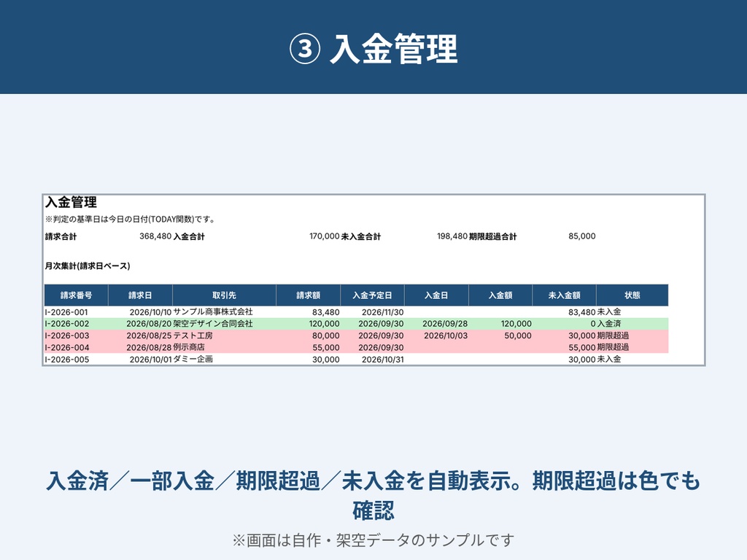Select invoice number I-2026-003
The width and height of the screenshot is (747, 560).
click(x=66, y=335)
